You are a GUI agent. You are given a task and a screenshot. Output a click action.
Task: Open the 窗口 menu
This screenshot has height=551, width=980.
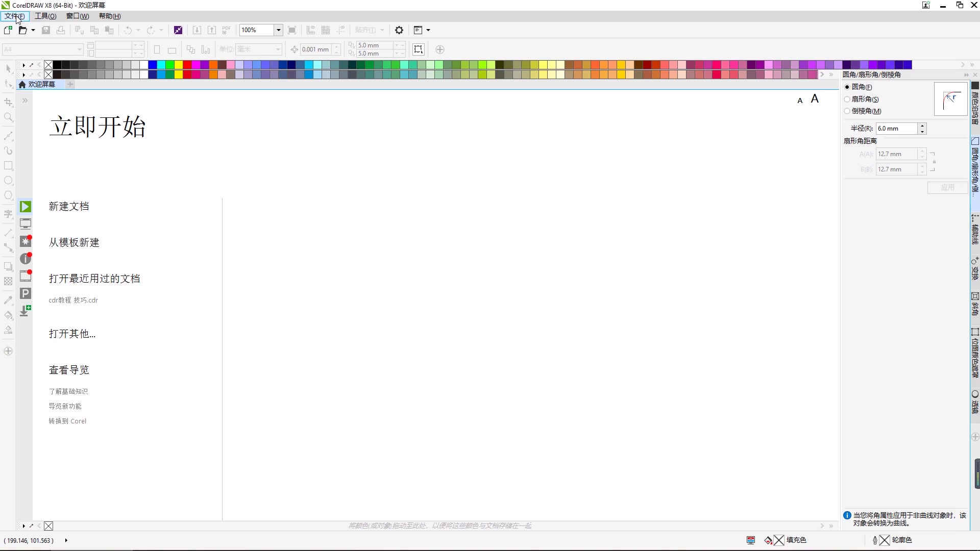click(x=78, y=16)
